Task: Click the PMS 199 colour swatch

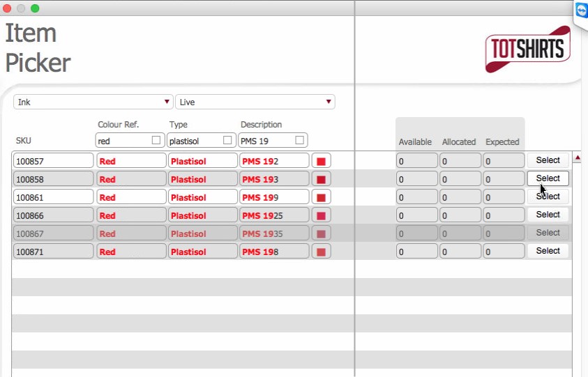Action: pyautogui.click(x=321, y=197)
